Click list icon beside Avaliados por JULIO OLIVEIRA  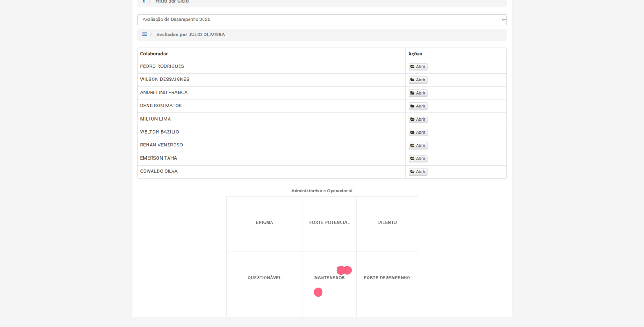[144, 35]
